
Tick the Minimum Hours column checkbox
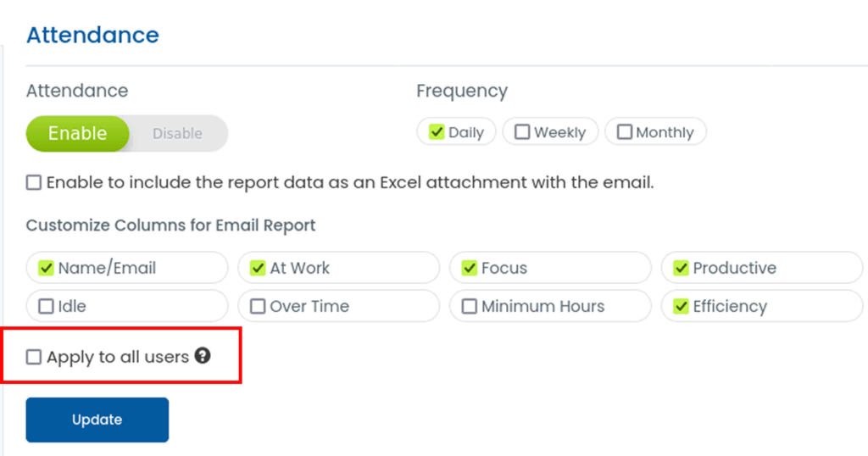(x=470, y=306)
